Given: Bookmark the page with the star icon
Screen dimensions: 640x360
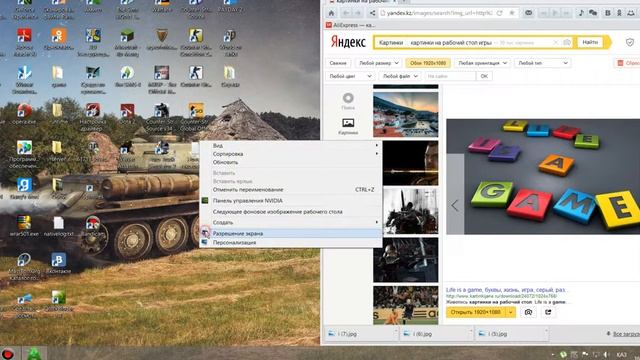Looking at the screenshot, I should [x=511, y=13].
